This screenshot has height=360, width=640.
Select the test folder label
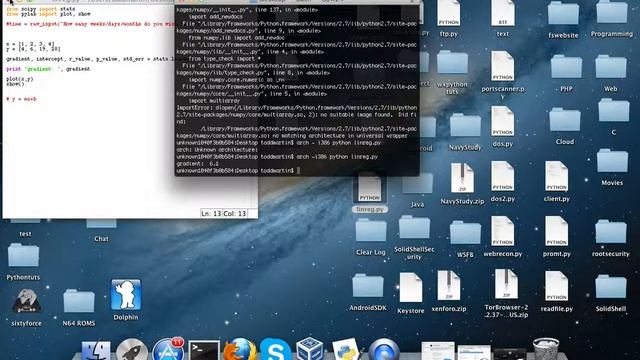[25, 234]
